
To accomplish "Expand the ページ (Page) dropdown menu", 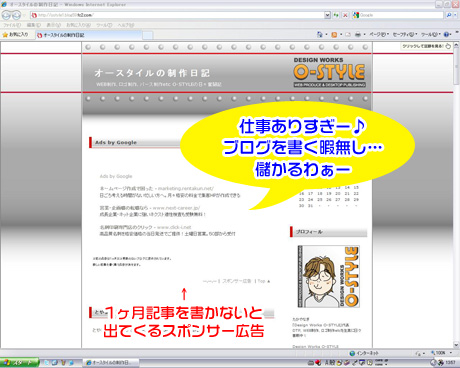I will [379, 34].
